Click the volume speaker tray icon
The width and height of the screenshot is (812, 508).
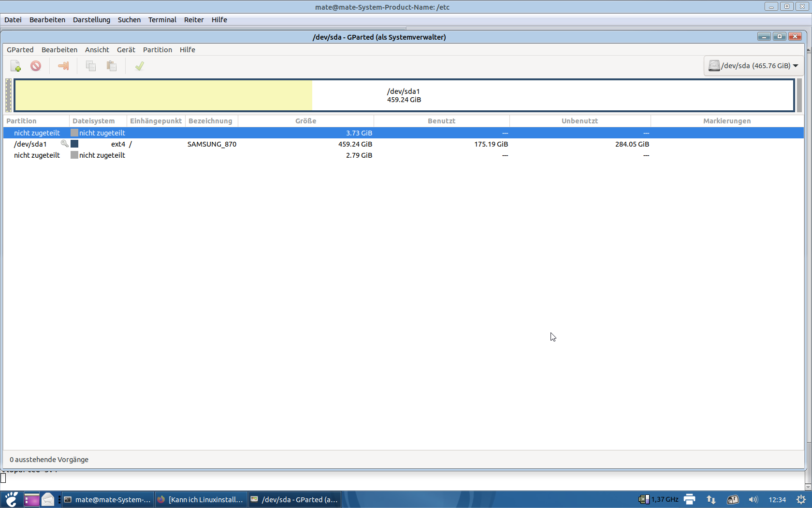[754, 499]
